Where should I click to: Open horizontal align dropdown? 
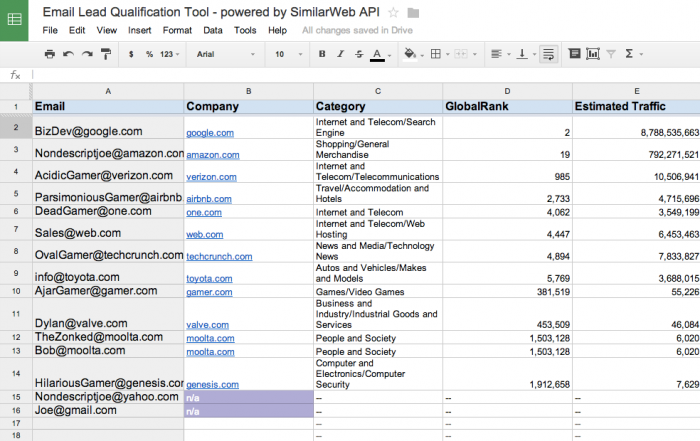coord(500,54)
